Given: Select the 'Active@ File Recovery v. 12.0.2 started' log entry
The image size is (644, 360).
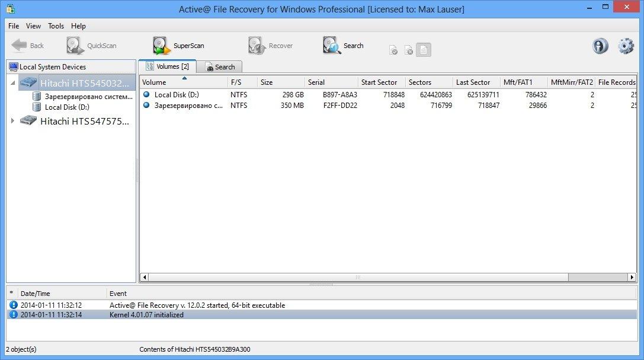Looking at the screenshot, I should point(322,305).
